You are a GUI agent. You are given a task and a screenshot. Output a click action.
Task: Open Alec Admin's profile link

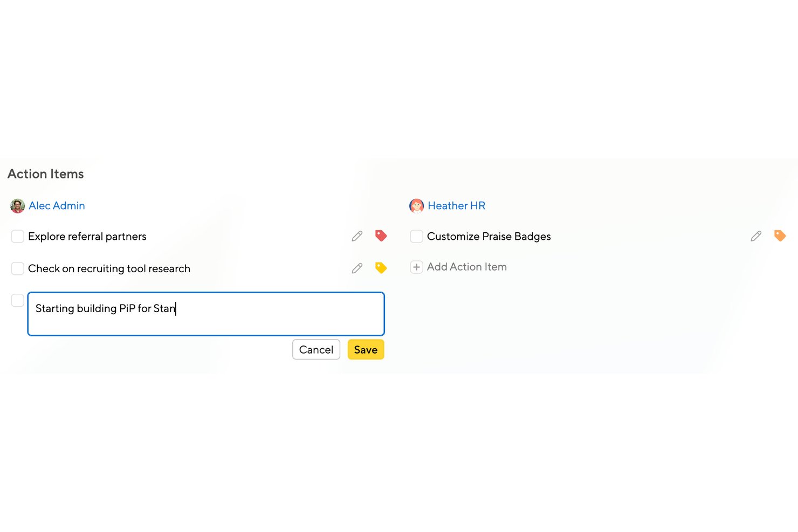click(x=57, y=206)
